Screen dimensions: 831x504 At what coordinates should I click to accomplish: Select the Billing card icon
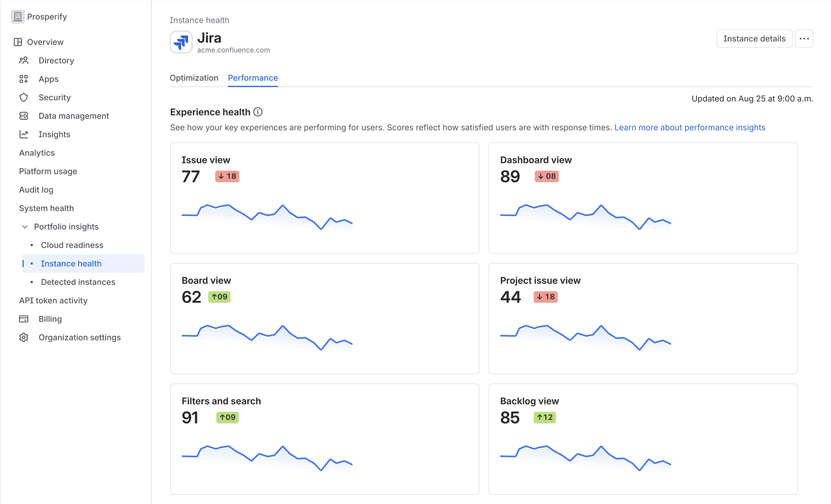point(23,319)
